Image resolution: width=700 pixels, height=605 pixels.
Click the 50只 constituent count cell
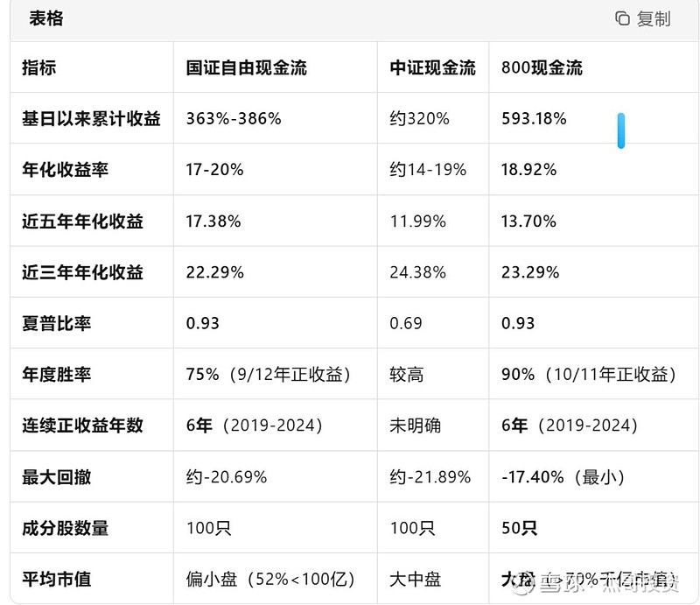(520, 528)
